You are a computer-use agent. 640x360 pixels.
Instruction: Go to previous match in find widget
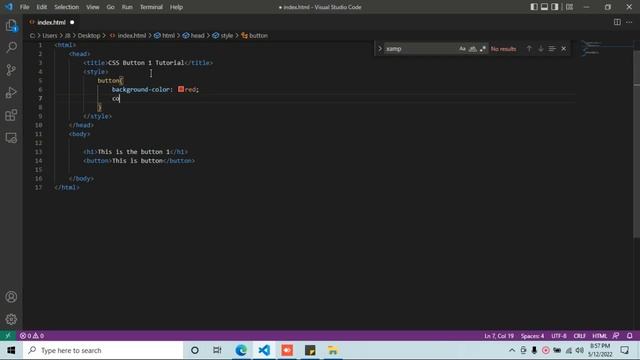[x=529, y=49]
